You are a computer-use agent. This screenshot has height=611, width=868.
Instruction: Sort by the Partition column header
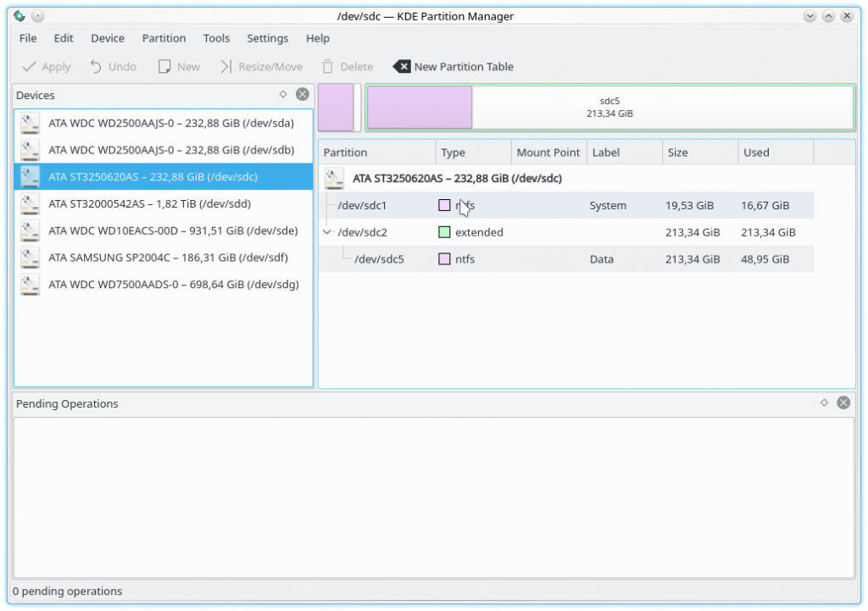tap(377, 153)
